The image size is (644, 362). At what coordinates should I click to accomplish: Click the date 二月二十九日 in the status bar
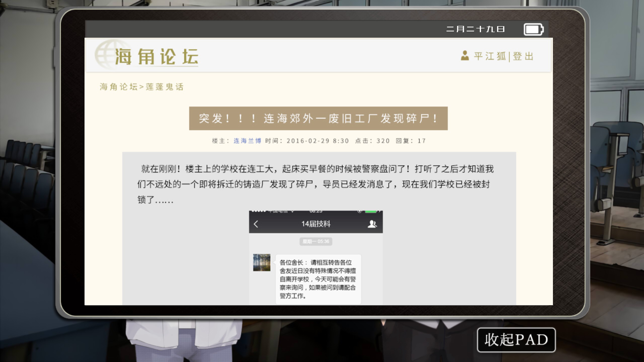(475, 29)
